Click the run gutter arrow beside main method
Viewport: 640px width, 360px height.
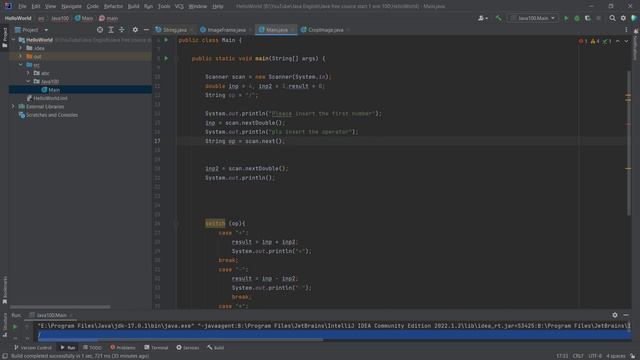point(166,58)
